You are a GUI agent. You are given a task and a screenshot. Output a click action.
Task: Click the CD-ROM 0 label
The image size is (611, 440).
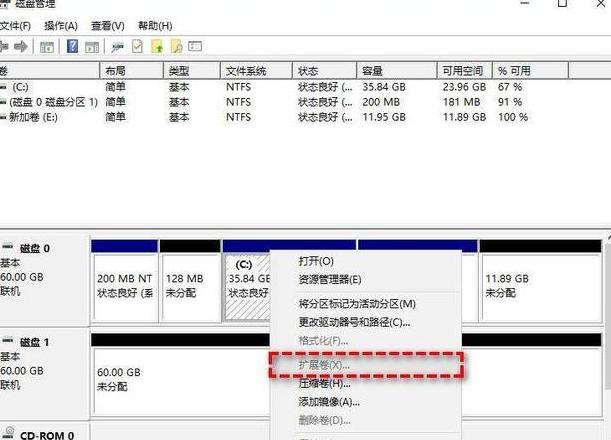click(x=47, y=435)
